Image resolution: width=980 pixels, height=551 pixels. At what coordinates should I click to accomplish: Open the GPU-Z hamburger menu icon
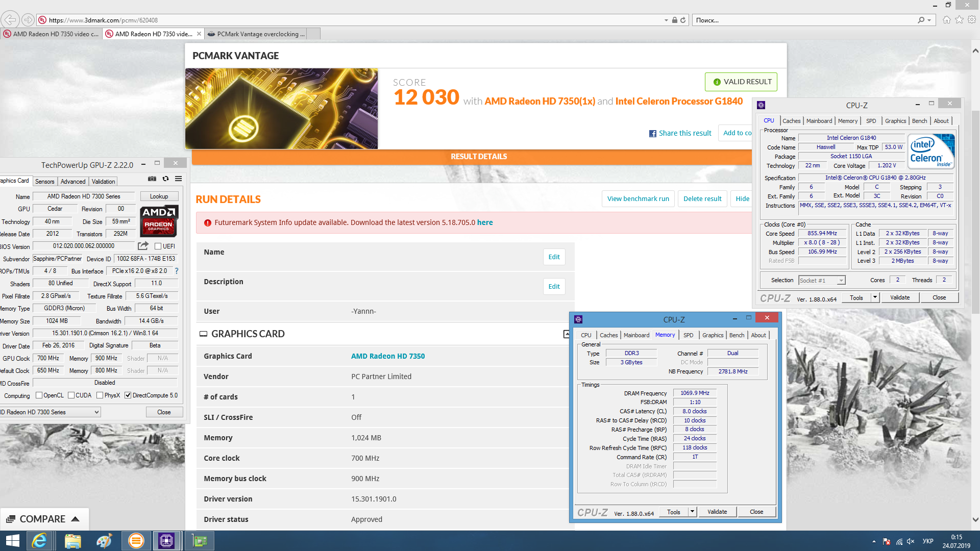coord(178,179)
